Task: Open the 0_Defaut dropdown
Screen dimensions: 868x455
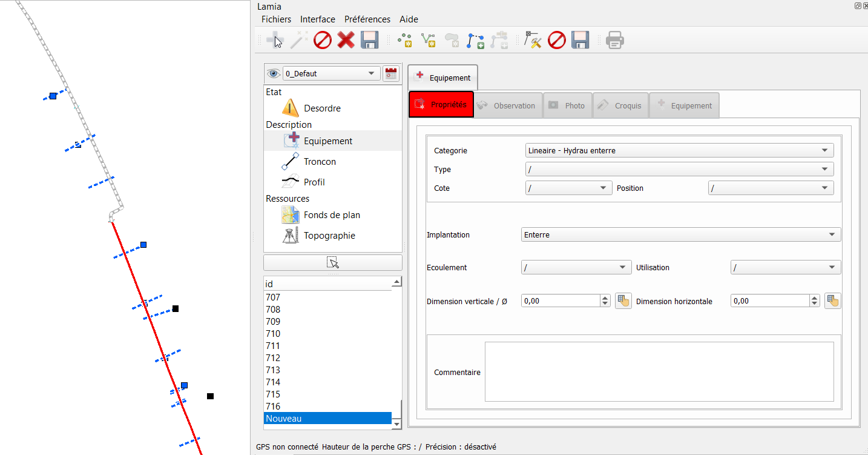Action: 331,73
